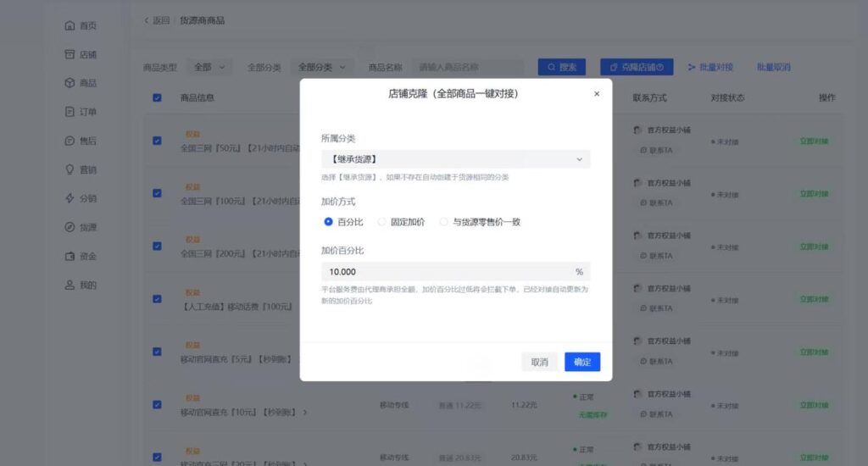Image resolution: width=868 pixels, height=466 pixels.
Task: Open the 分销 lightning icon in sidebar
Action: [70, 198]
